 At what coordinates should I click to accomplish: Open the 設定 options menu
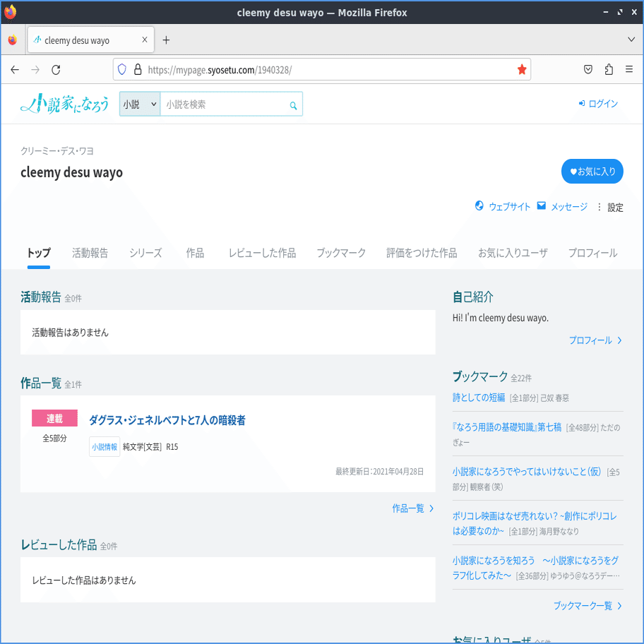click(610, 208)
